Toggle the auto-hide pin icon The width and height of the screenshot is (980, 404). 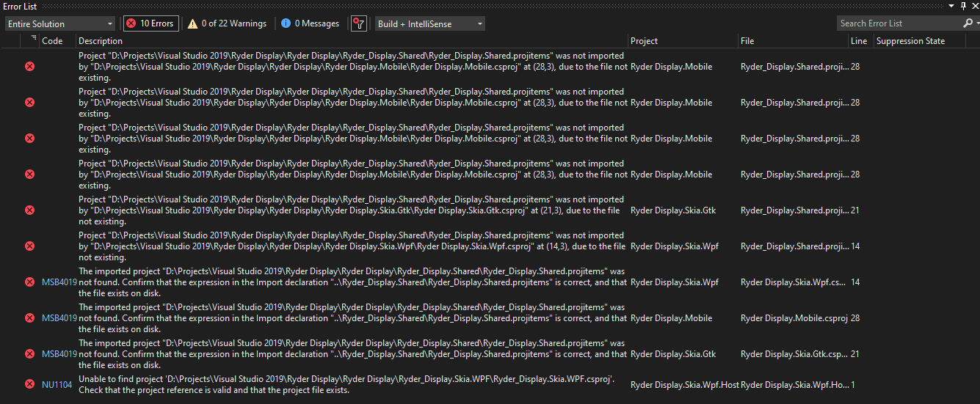coord(963,6)
